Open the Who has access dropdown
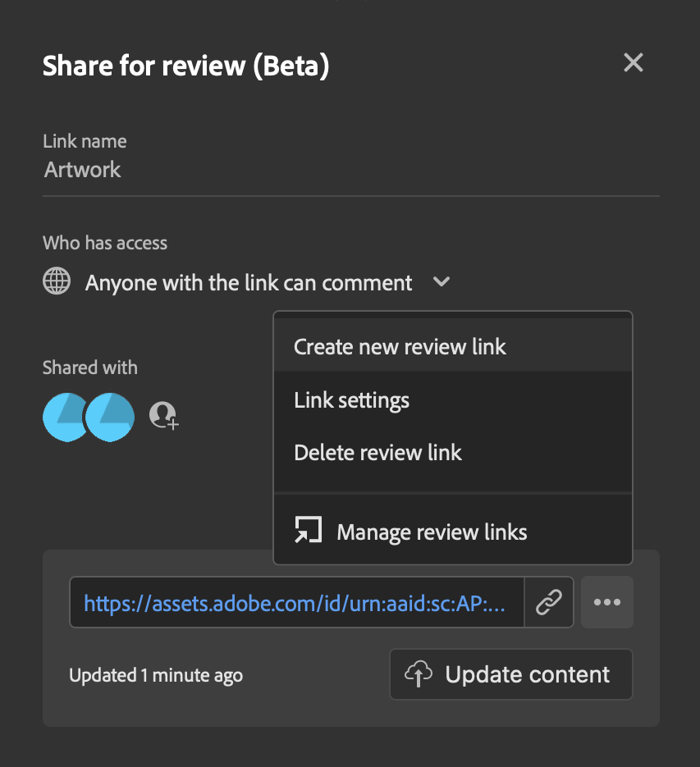Screen dimensions: 700x767 tap(246, 281)
